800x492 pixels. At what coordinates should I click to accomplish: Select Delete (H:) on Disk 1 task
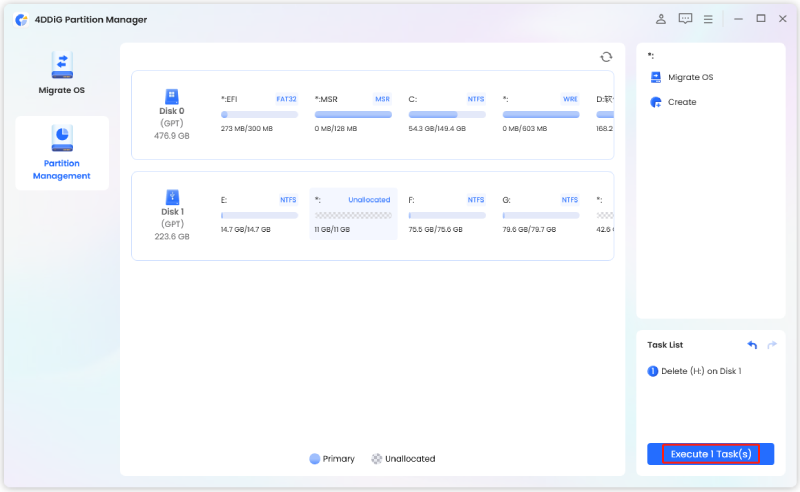[x=694, y=371]
